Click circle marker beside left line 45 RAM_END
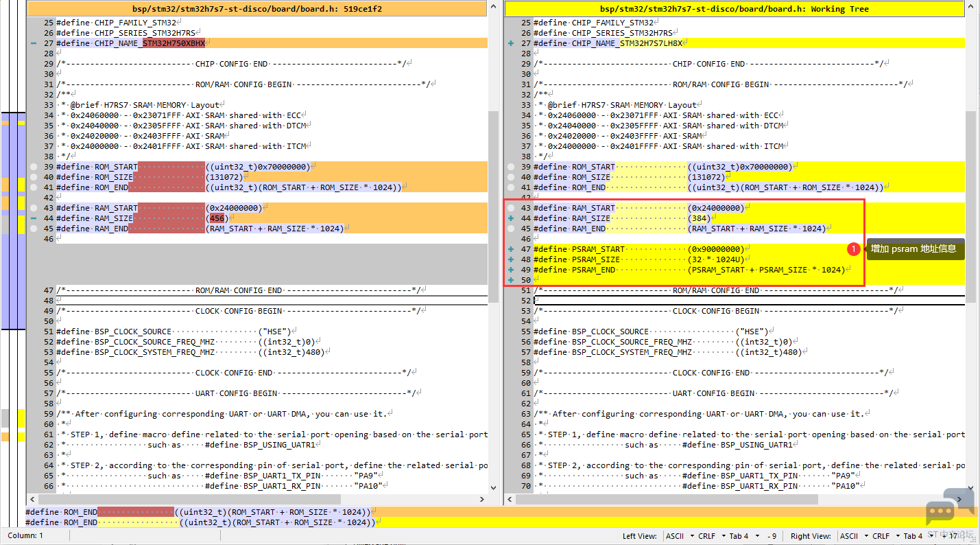Image resolution: width=980 pixels, height=545 pixels. [33, 229]
